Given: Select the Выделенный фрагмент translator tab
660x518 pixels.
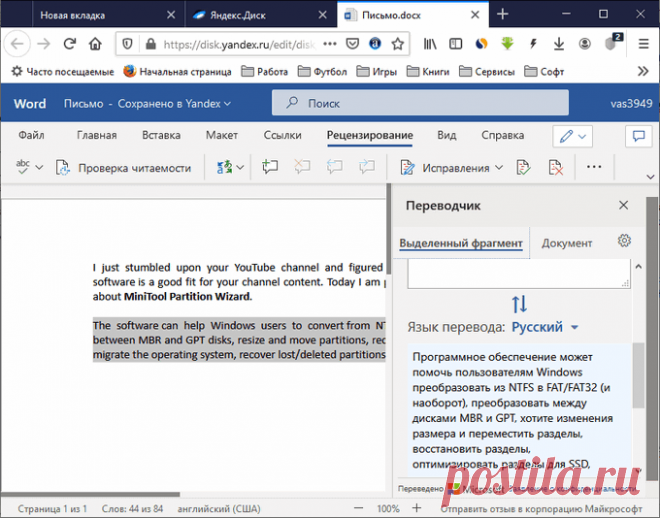Looking at the screenshot, I should pos(461,243).
